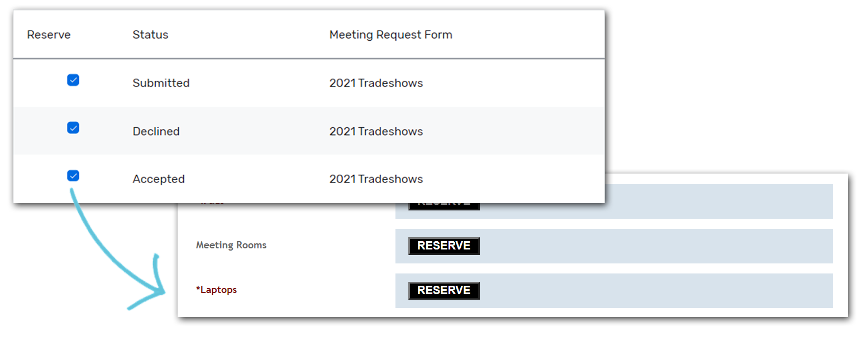The width and height of the screenshot is (868, 341).
Task: Uncheck the Reserve box beside Declined
Action: tap(73, 128)
